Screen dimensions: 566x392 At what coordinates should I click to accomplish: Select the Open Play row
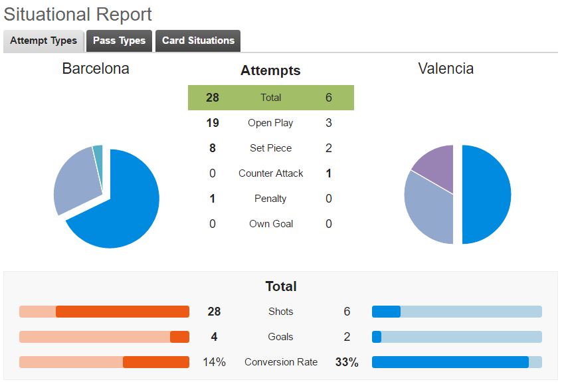[271, 123]
